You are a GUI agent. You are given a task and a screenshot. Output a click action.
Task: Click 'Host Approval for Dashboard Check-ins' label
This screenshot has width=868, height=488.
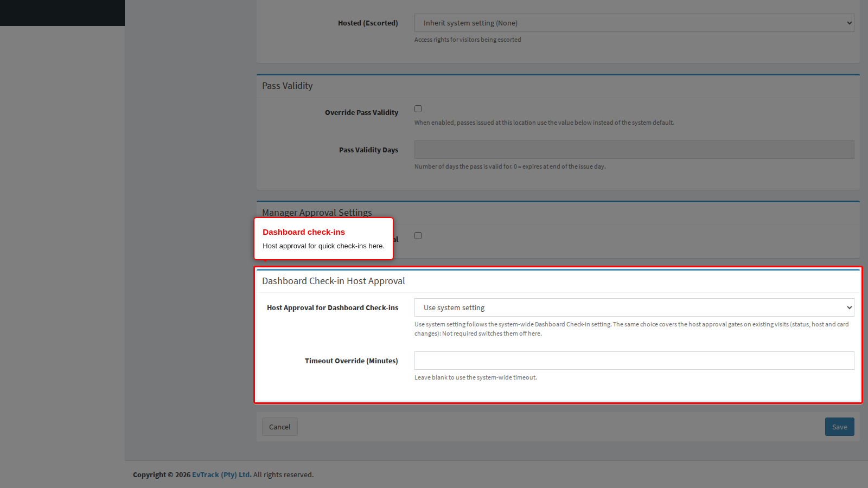[333, 307]
